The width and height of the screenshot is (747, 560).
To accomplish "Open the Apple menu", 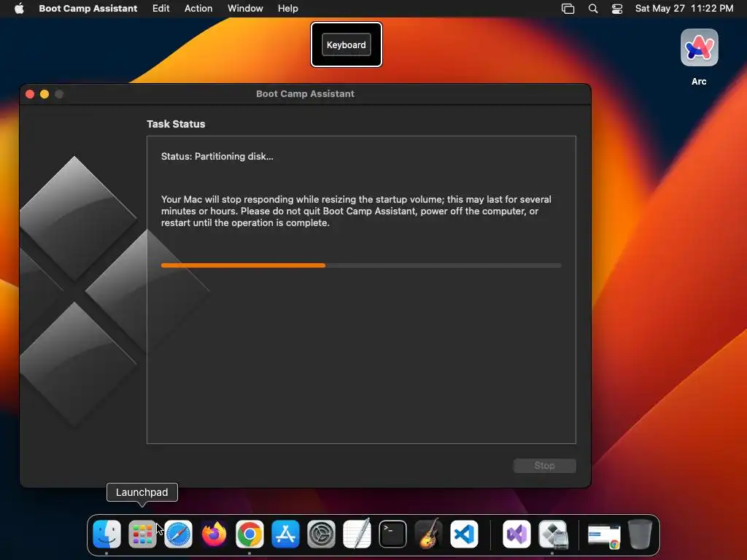I will point(19,9).
